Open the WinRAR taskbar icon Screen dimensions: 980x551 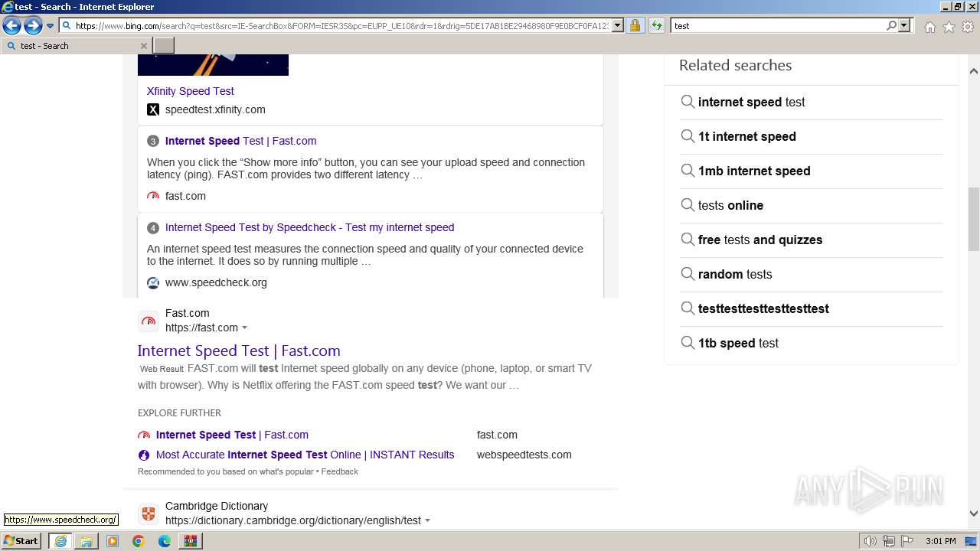tap(191, 541)
